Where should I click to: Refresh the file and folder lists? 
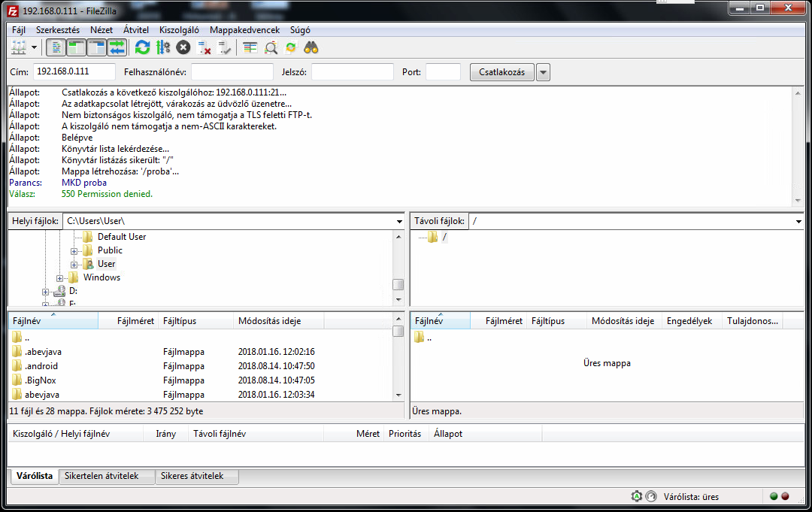tap(142, 48)
